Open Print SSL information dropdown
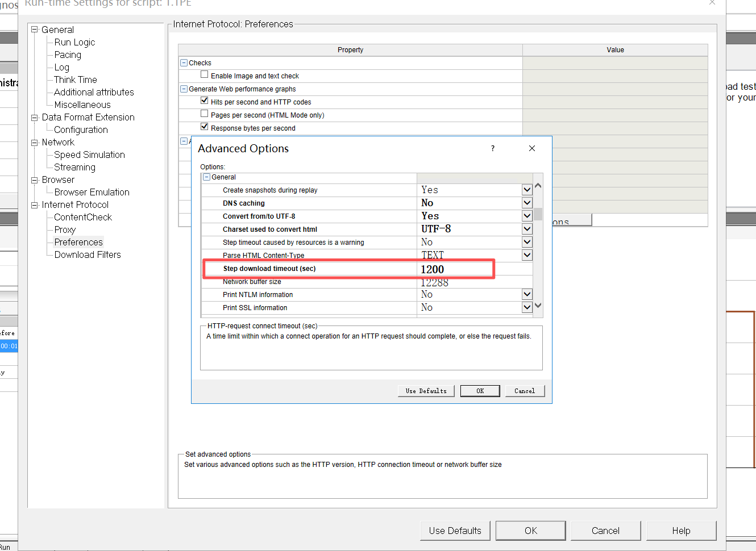 pyautogui.click(x=527, y=307)
